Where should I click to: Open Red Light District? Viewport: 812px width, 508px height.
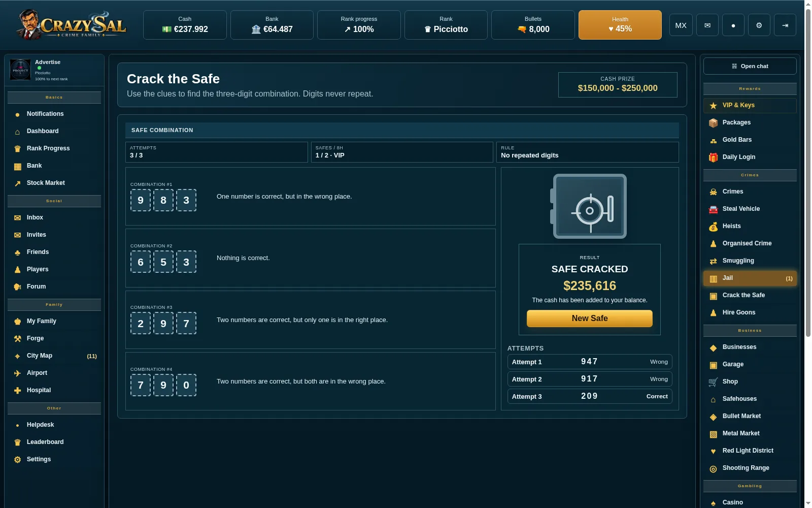[x=750, y=451]
